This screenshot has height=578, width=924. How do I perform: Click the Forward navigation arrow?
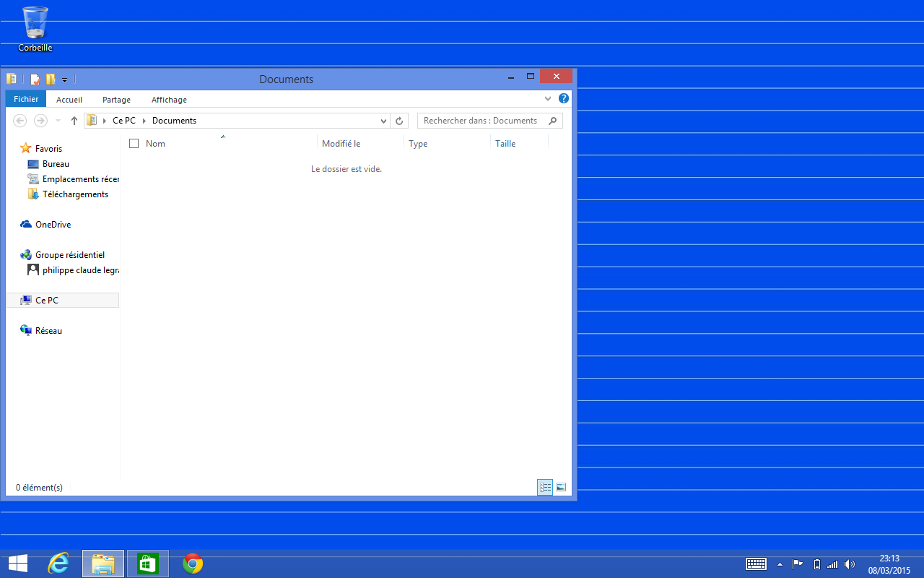(x=40, y=121)
